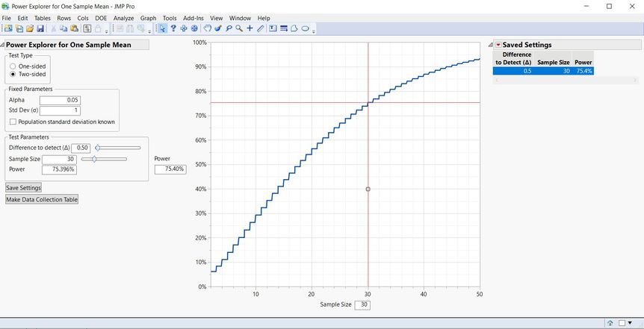Open the Cols menu
Image resolution: width=644 pixels, height=329 pixels.
[83, 18]
